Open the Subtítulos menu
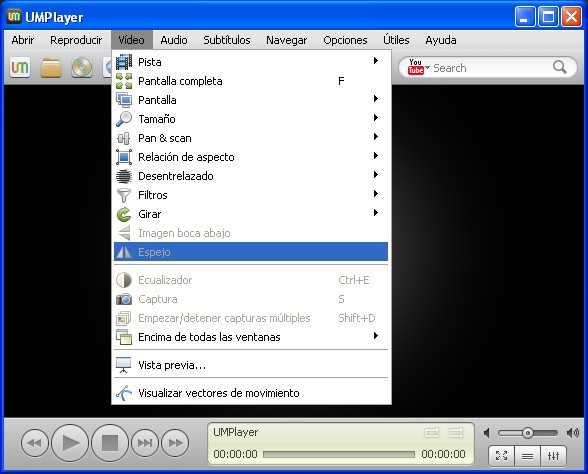Viewport: 588px width, 474px height. [x=226, y=40]
